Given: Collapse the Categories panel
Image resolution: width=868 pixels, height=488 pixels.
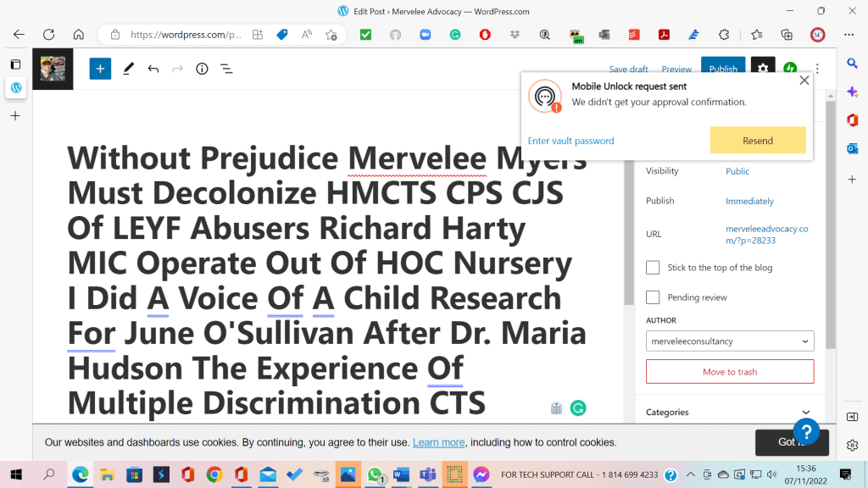Looking at the screenshot, I should (805, 413).
